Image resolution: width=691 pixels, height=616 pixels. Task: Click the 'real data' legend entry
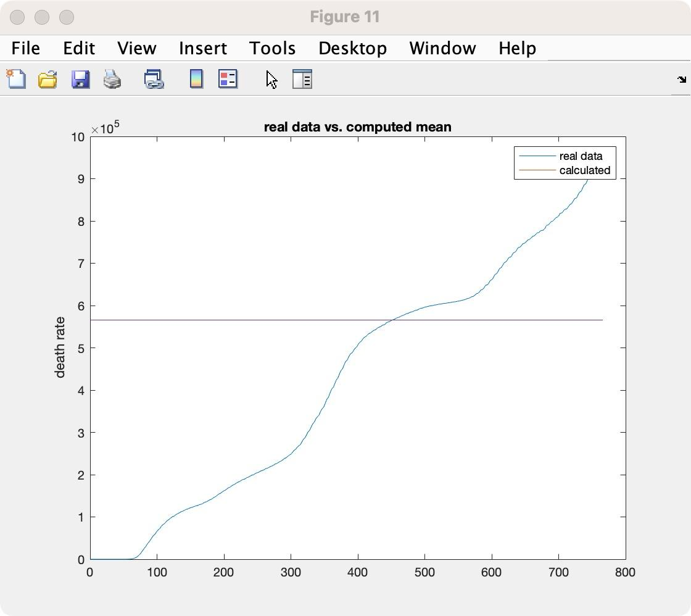pyautogui.click(x=580, y=156)
